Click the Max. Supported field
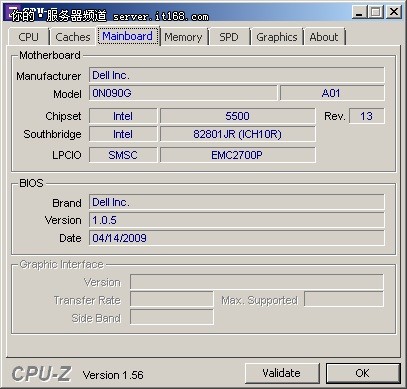Screen dimensions: 407x389 (x=344, y=299)
